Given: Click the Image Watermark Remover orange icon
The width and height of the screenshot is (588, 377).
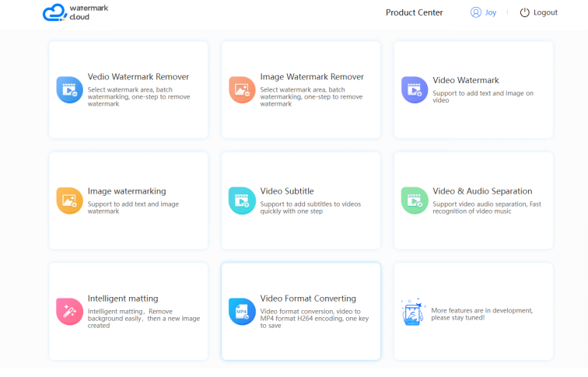Looking at the screenshot, I should pyautogui.click(x=242, y=90).
